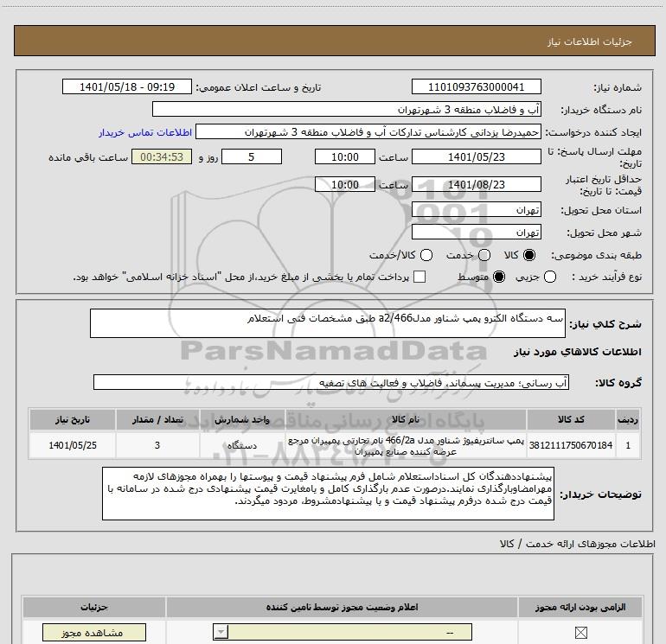This screenshot has width=666, height=644.
Task: Click the ردیف column header
Action: [628, 419]
